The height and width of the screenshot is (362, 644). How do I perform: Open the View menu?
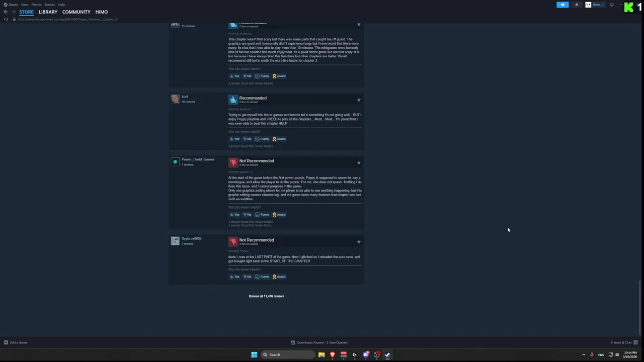click(24, 5)
